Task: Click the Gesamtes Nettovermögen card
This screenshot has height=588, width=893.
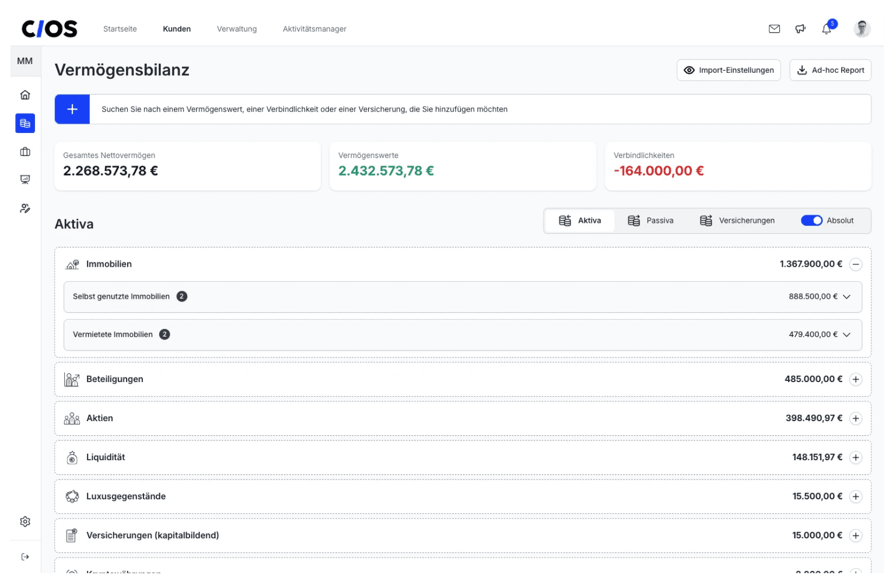Action: pyautogui.click(x=187, y=166)
